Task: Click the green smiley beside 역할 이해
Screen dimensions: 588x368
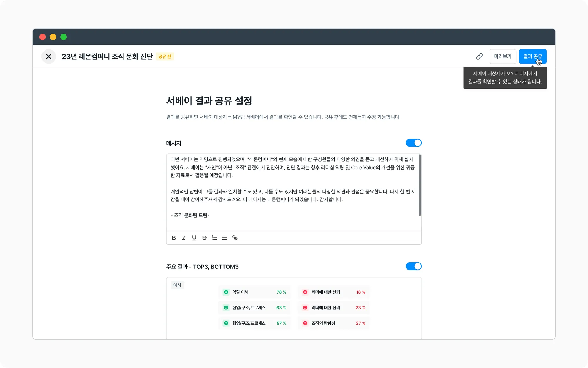Action: pyautogui.click(x=226, y=292)
